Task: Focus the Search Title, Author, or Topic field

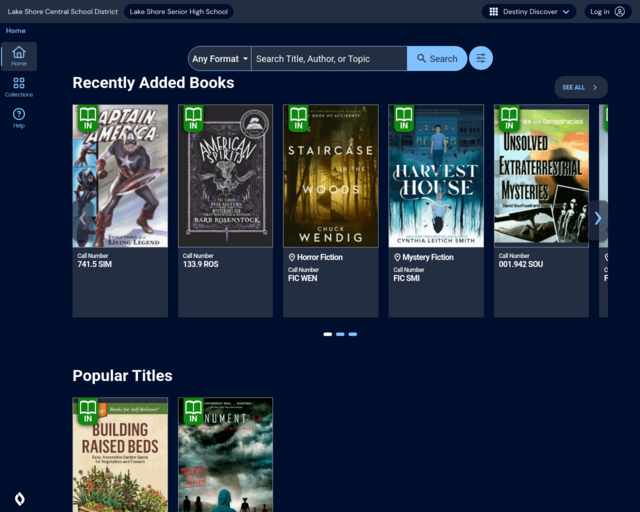Action: point(329,59)
